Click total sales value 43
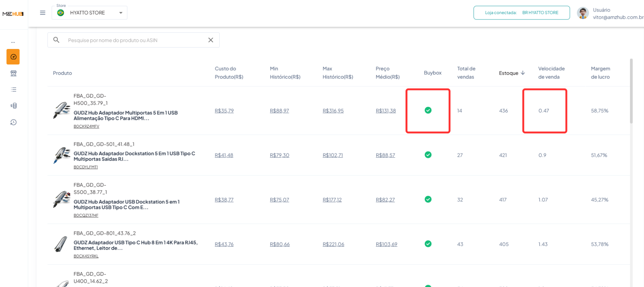644x287 pixels. tap(460, 244)
